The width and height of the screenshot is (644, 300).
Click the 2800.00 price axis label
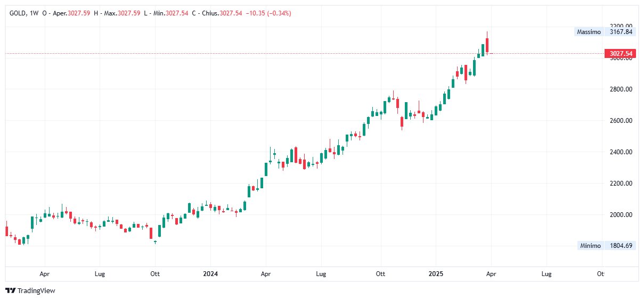coord(621,89)
